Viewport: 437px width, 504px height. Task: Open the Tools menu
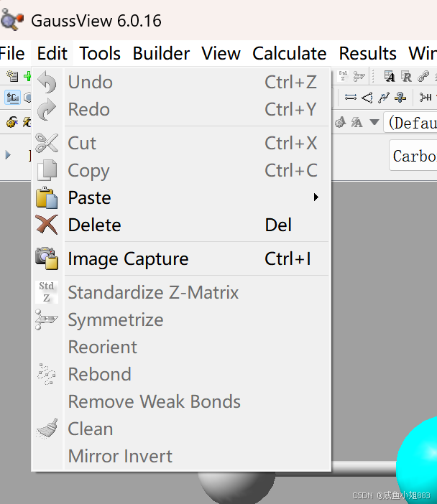(x=100, y=53)
